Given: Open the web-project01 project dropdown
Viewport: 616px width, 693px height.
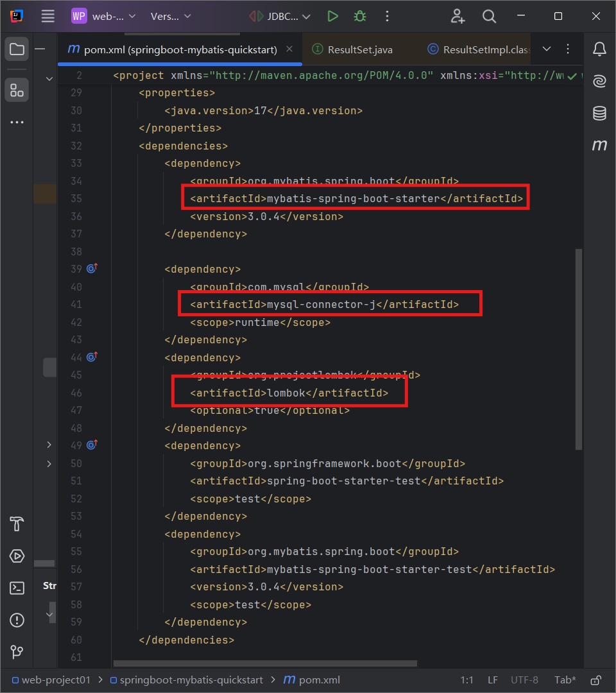Looking at the screenshot, I should click(x=103, y=16).
